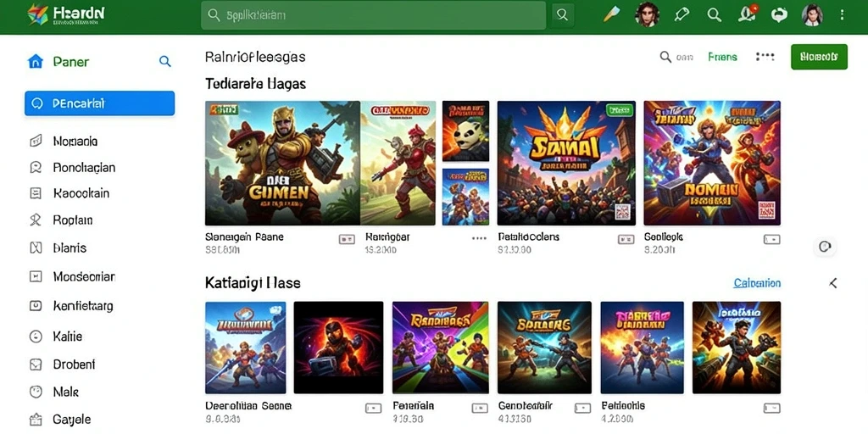Open the teal Spanaing game thumbnail
The image size is (868, 434).
click(544, 347)
